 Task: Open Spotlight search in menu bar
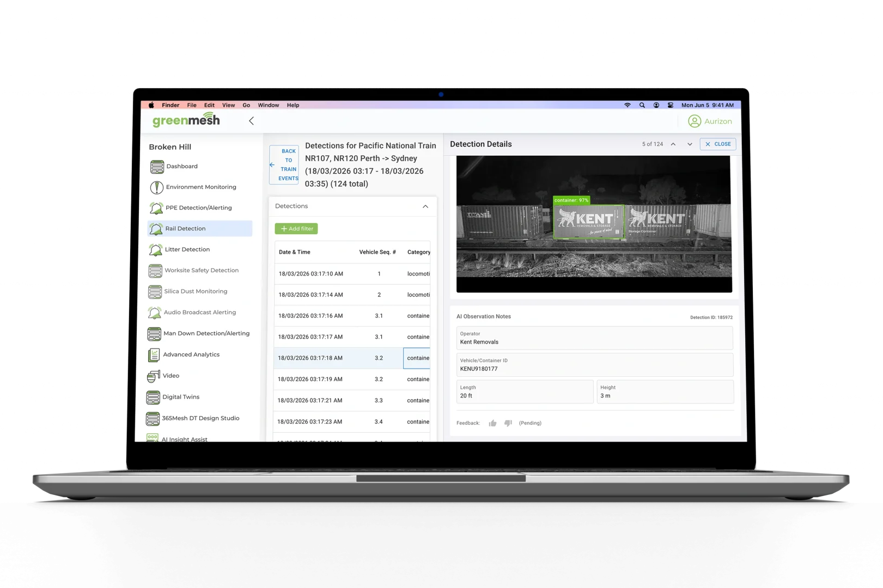(642, 105)
